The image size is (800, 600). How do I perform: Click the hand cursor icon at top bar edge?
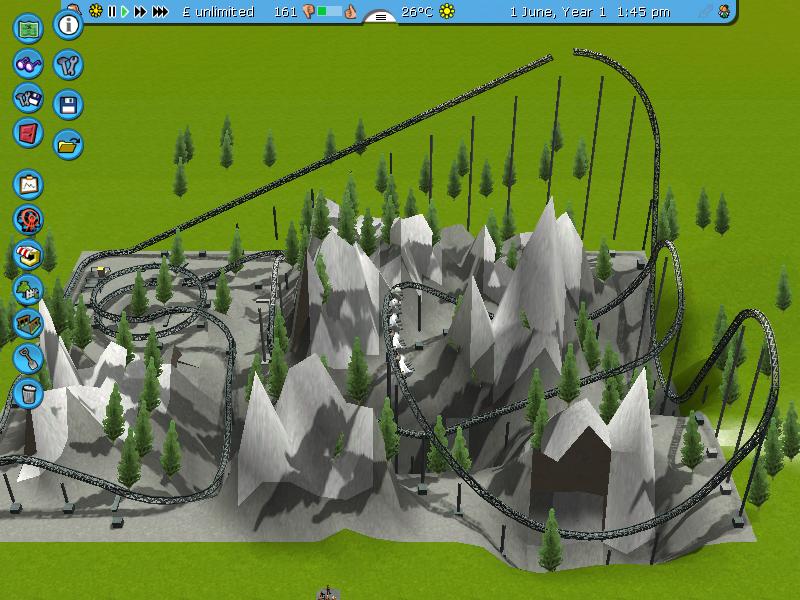click(74, 7)
